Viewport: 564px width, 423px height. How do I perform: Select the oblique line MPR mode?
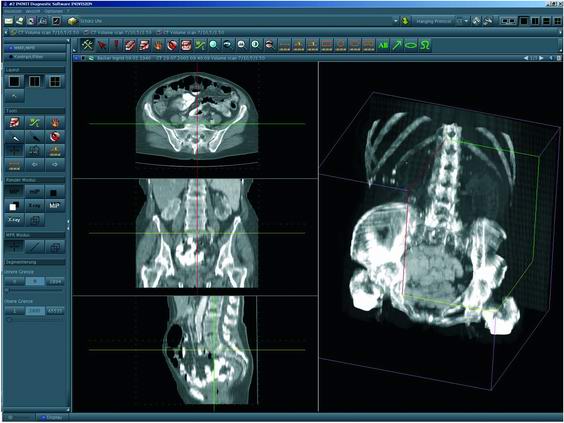tap(35, 246)
